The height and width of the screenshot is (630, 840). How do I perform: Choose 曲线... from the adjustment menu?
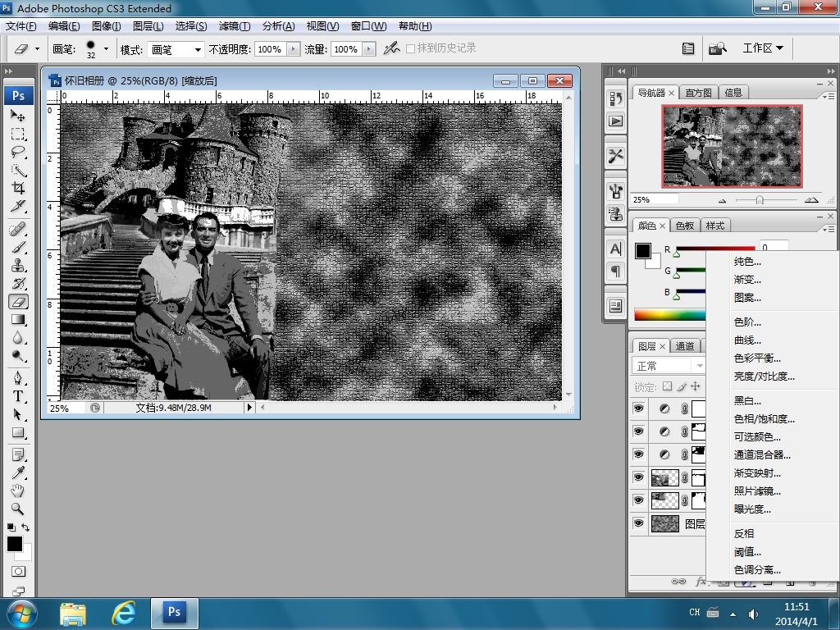747,340
